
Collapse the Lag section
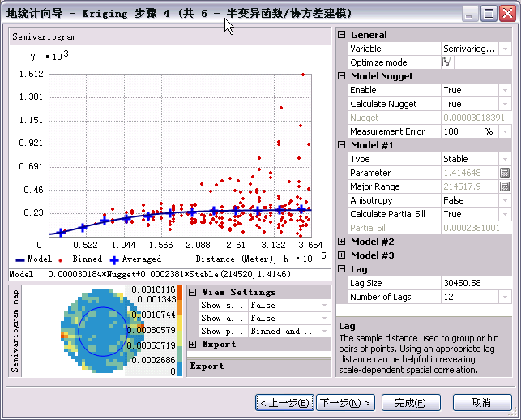coord(342,268)
